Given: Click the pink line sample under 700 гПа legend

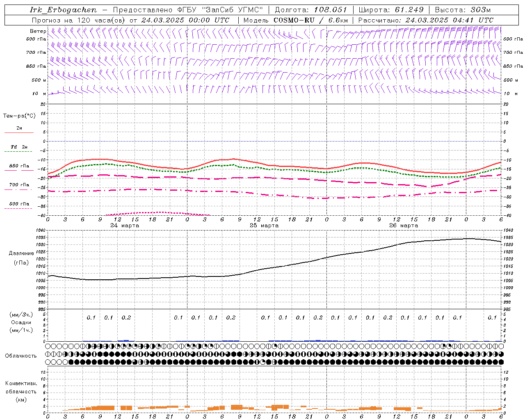Looking at the screenshot, I should 18,190.
